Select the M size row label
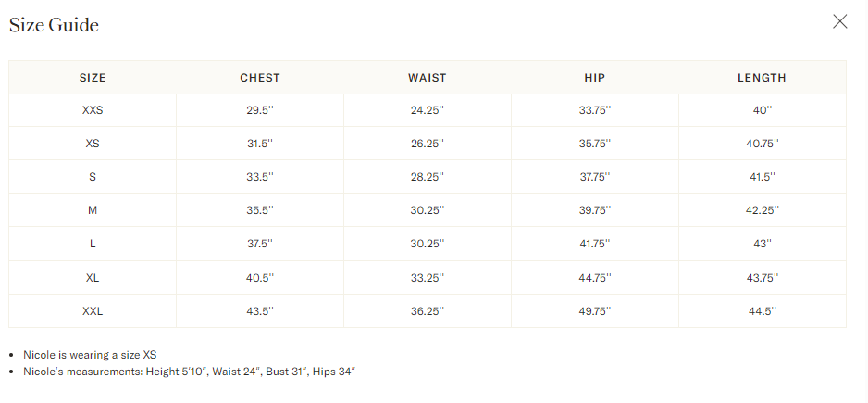Screen dimensions: 868x403 pos(93,210)
